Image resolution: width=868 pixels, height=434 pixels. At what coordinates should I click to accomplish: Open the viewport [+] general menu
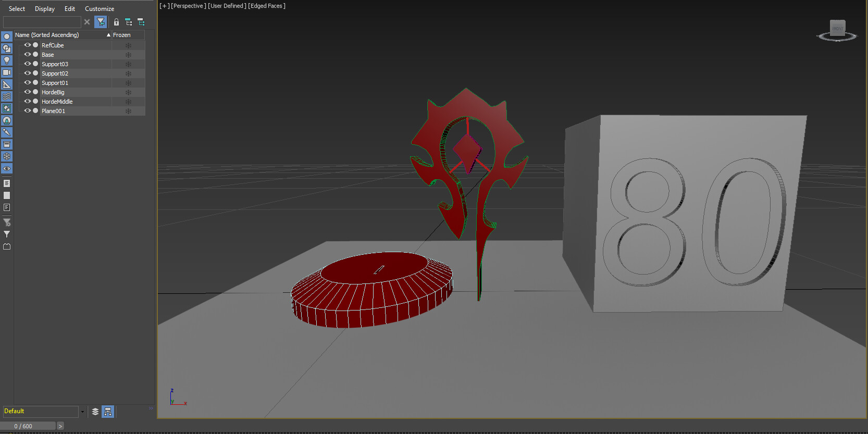[x=164, y=6]
